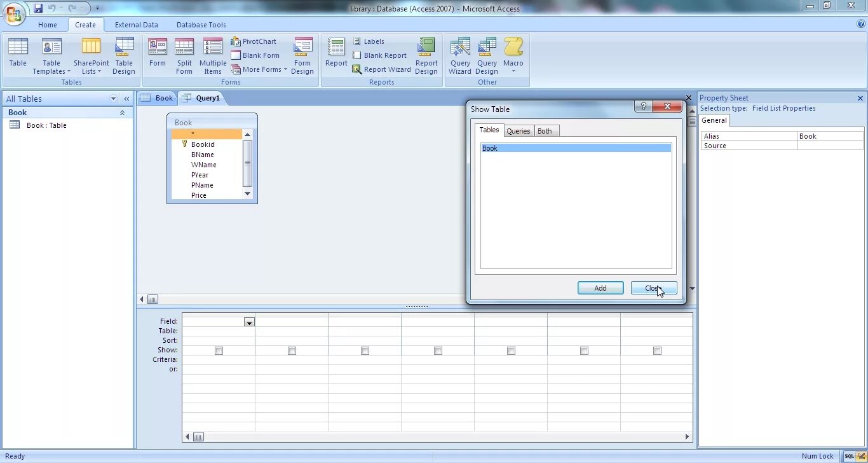The image size is (868, 463).
Task: Toggle Show checkbox in first column
Action: [x=219, y=350]
